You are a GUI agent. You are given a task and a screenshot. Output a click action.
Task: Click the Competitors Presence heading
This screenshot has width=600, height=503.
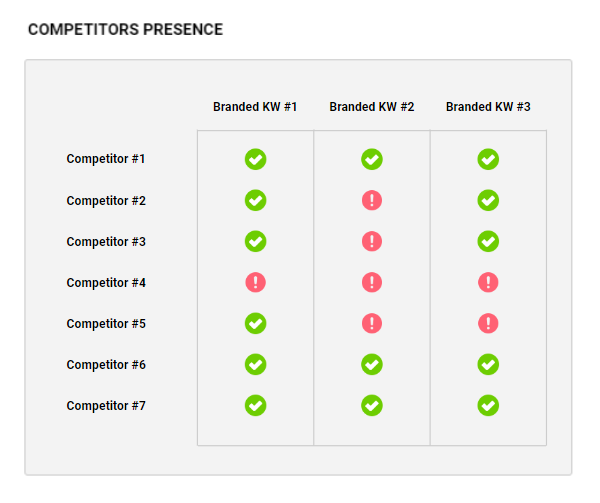126,29
